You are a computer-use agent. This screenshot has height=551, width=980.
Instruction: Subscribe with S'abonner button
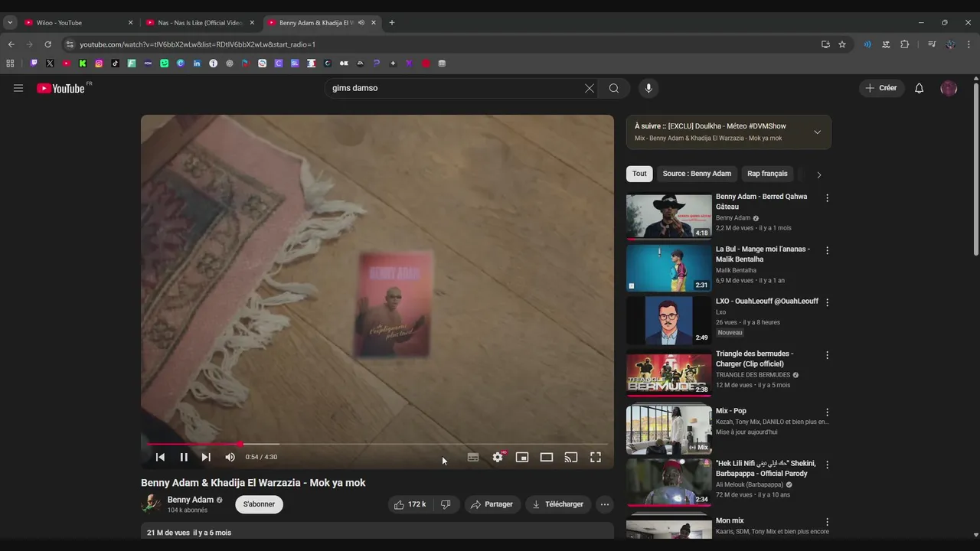[x=260, y=504]
